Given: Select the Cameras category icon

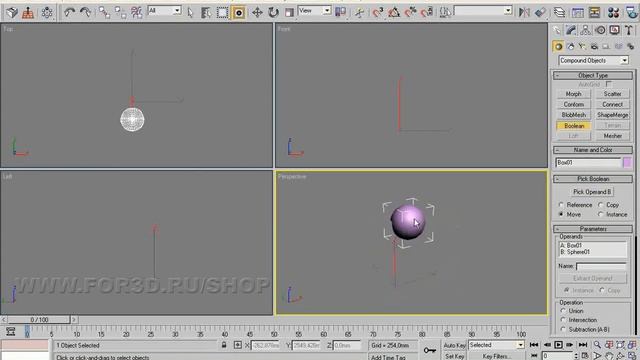Looking at the screenshot, I should click(x=594, y=47).
